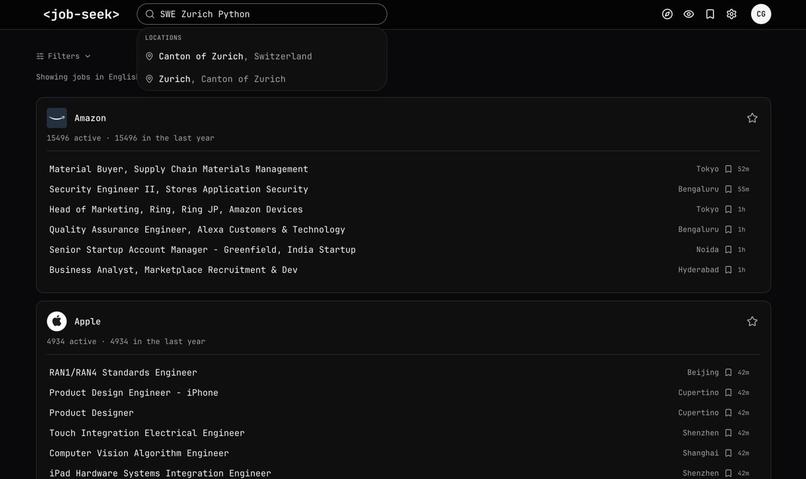This screenshot has width=806, height=479.
Task: Select Zurich, Canton of Zurich suggestion
Action: pos(262,79)
